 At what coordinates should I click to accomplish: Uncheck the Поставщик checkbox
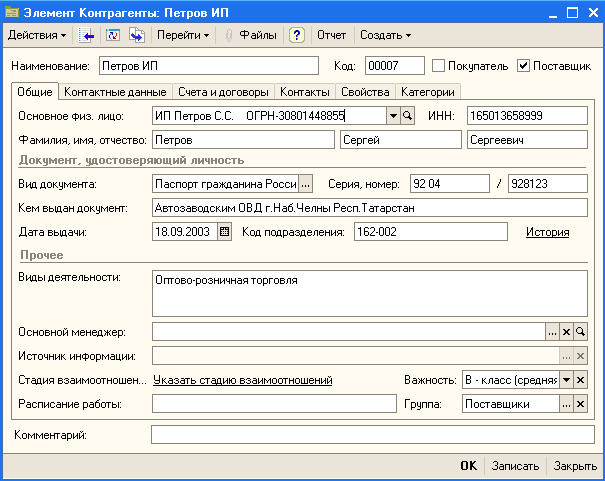pos(524,66)
